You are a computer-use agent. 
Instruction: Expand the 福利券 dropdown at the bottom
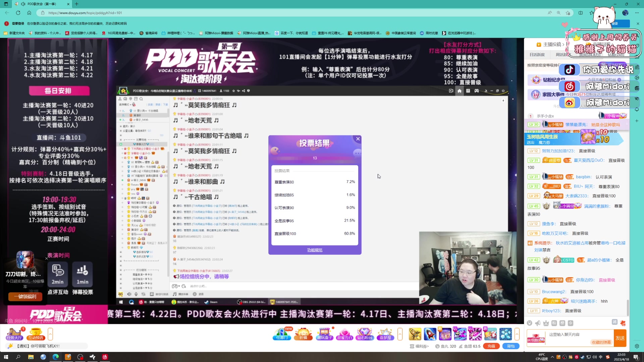(x=429, y=346)
